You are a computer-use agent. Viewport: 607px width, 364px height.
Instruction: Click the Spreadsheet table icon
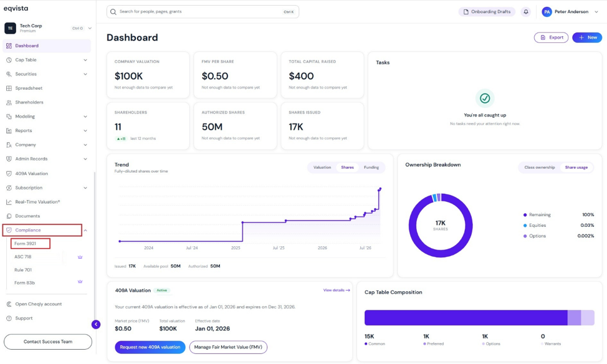click(x=9, y=89)
